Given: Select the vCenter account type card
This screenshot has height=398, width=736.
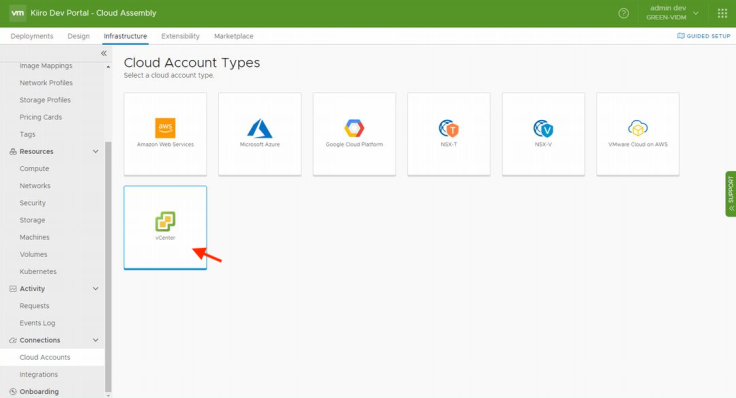Looking at the screenshot, I should click(165, 228).
